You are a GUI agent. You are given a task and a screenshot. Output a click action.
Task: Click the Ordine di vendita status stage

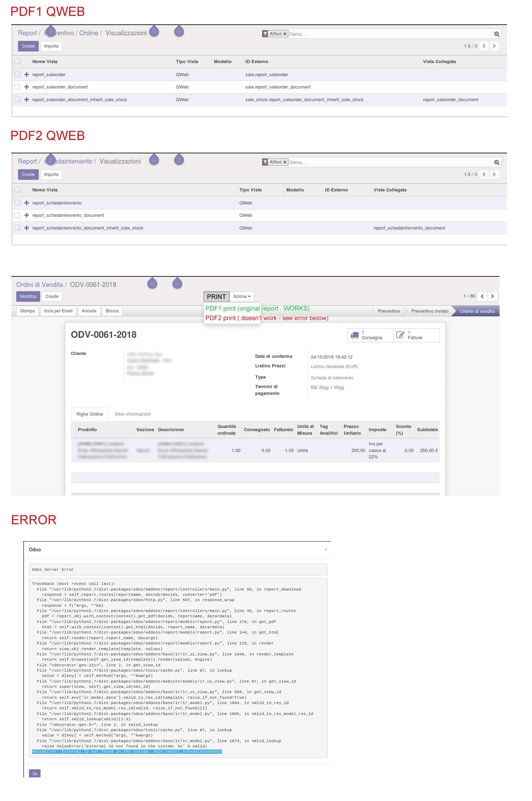[477, 311]
